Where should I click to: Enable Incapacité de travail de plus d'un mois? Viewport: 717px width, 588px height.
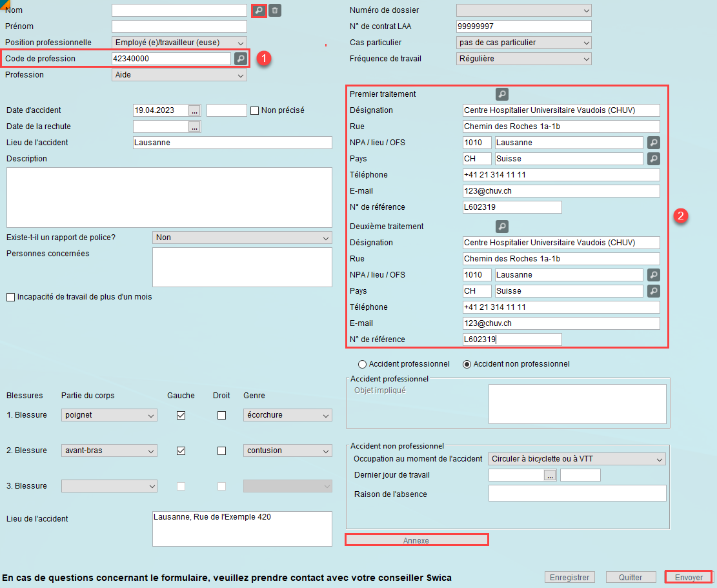(10, 297)
